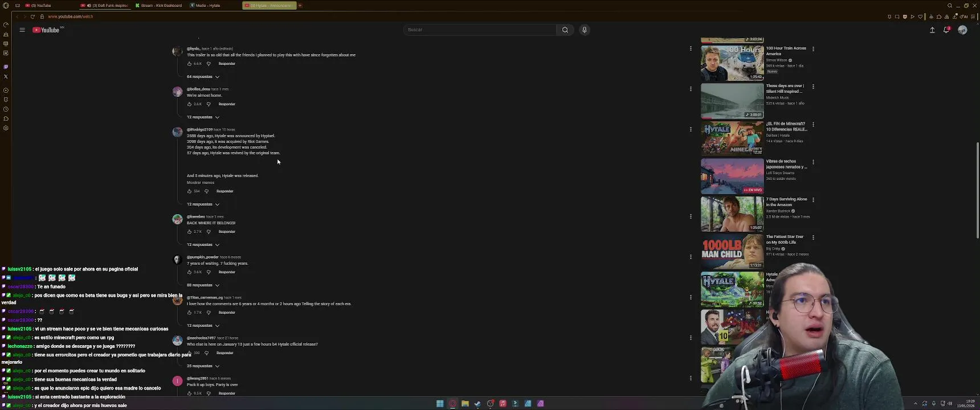
Task: Show hidden system tray icons
Action: coord(916,404)
